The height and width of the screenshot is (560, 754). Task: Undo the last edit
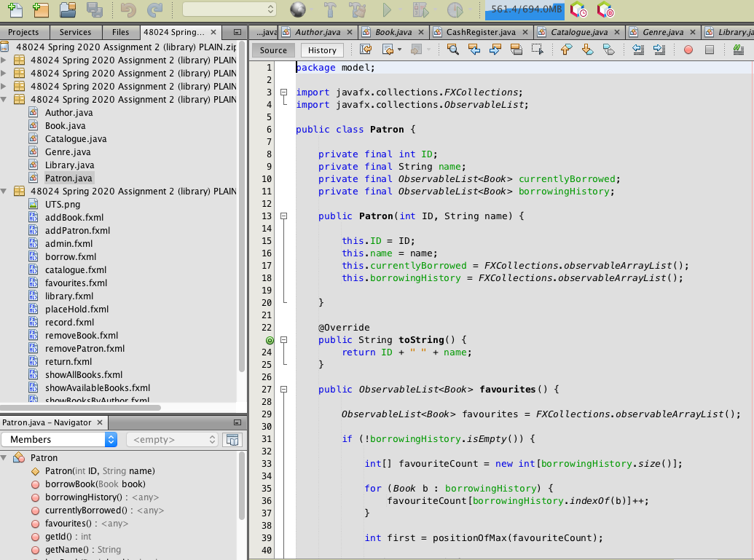tap(129, 10)
